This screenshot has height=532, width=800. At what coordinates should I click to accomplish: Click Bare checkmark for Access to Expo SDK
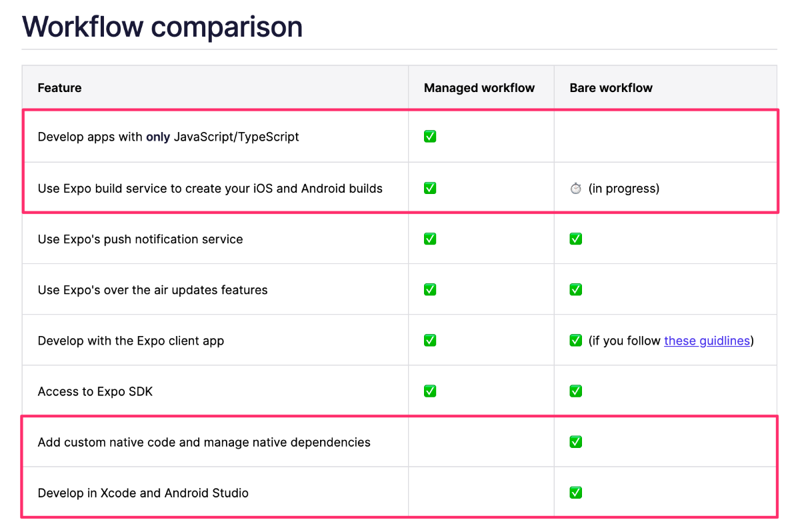click(576, 391)
